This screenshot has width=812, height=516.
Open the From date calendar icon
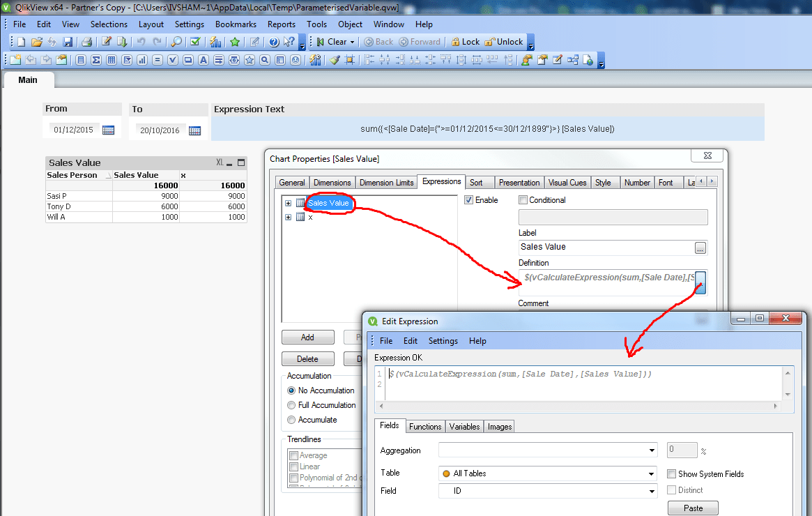108,130
